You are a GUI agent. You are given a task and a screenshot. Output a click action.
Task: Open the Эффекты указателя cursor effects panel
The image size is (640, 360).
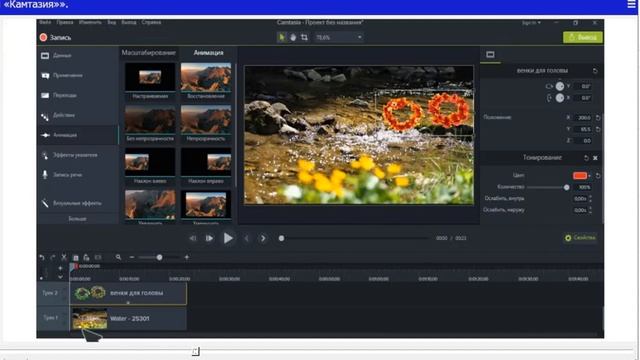click(x=78, y=155)
